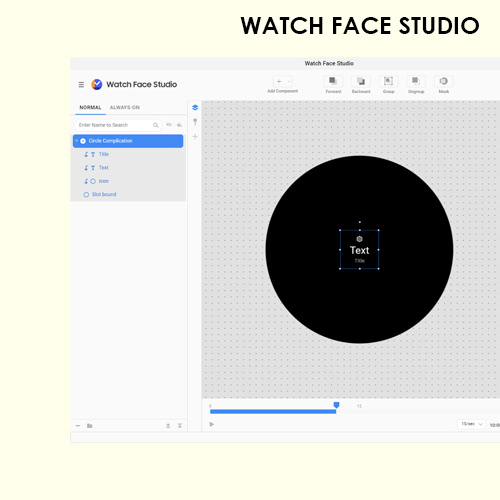The width and height of the screenshot is (500, 500).
Task: Switch to the NORMAL tab
Action: coord(90,107)
